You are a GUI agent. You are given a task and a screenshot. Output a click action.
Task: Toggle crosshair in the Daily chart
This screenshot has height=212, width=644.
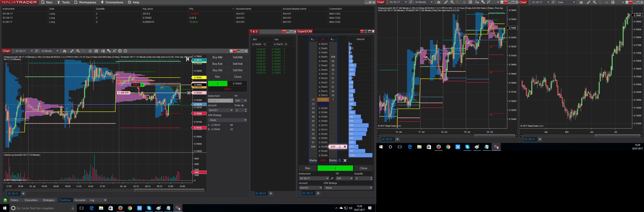pyautogui.click(x=607, y=2)
